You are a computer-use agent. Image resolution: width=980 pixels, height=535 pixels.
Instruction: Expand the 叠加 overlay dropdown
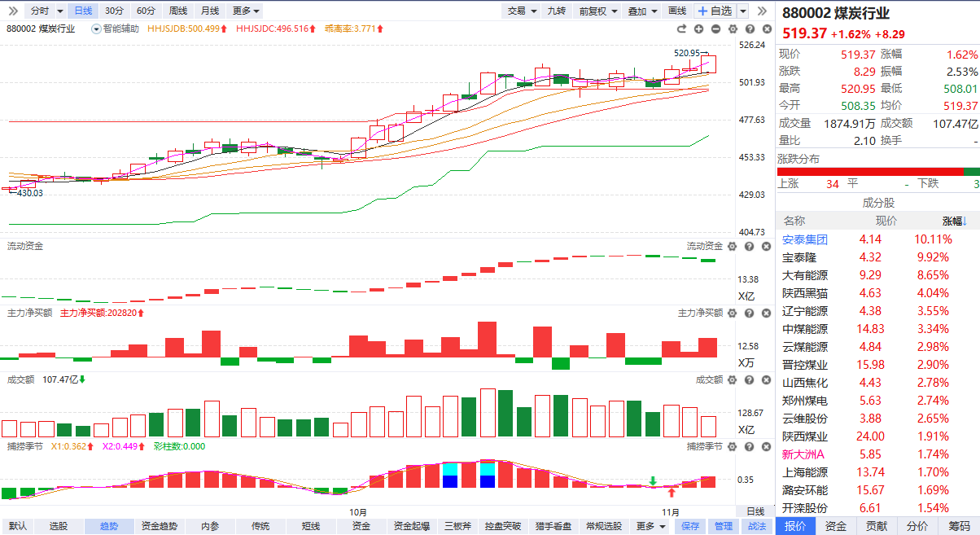(x=642, y=11)
